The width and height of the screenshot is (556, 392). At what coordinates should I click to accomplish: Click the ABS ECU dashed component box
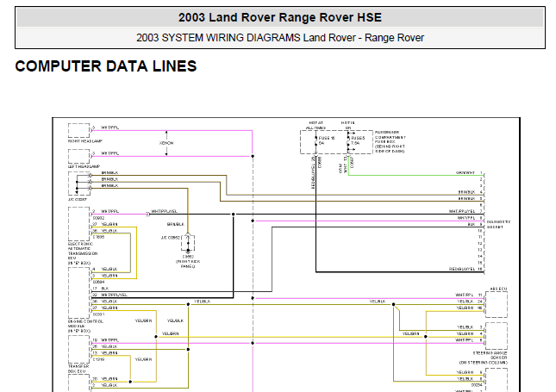pyautogui.click(x=497, y=304)
